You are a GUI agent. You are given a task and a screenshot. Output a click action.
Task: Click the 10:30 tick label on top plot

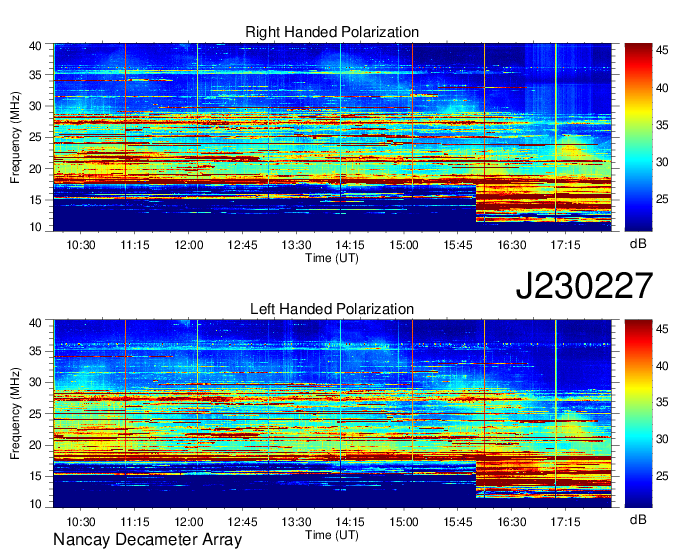81,245
